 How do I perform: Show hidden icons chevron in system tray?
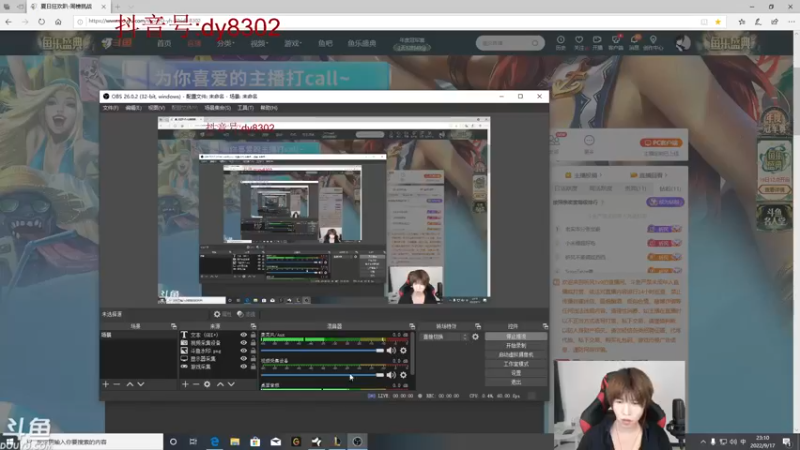[x=703, y=442]
